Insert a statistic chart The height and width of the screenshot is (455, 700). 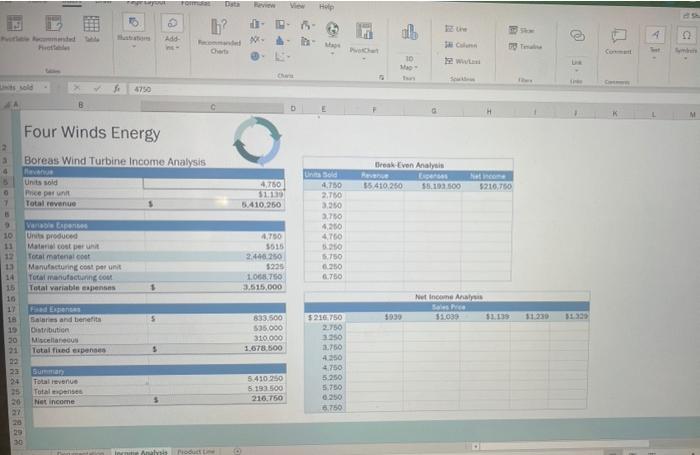click(281, 41)
